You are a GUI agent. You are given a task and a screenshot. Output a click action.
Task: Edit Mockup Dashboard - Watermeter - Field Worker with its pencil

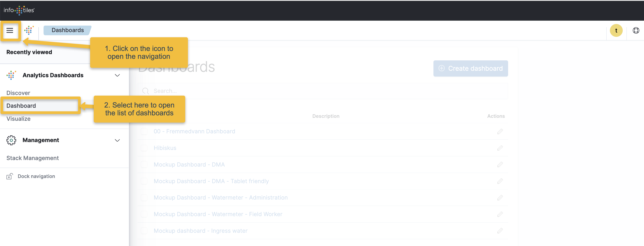500,214
